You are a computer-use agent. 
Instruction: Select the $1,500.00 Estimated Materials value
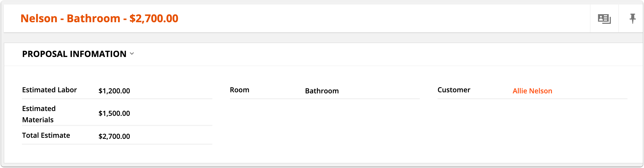tap(114, 113)
